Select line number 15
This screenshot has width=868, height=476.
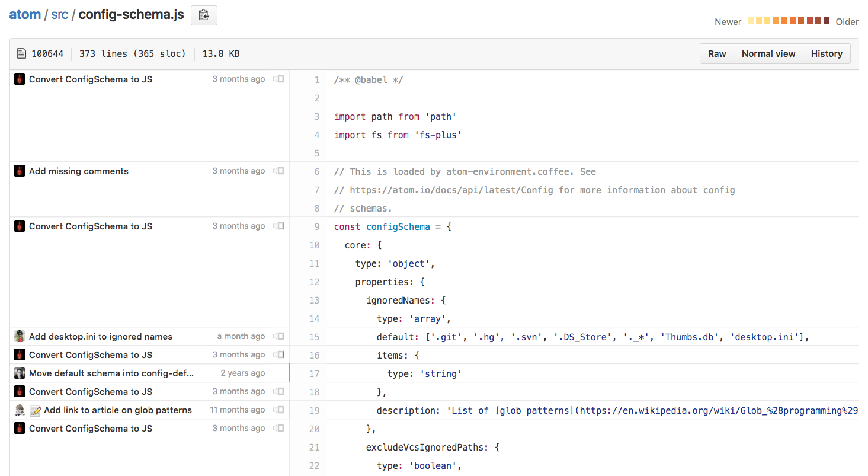314,337
